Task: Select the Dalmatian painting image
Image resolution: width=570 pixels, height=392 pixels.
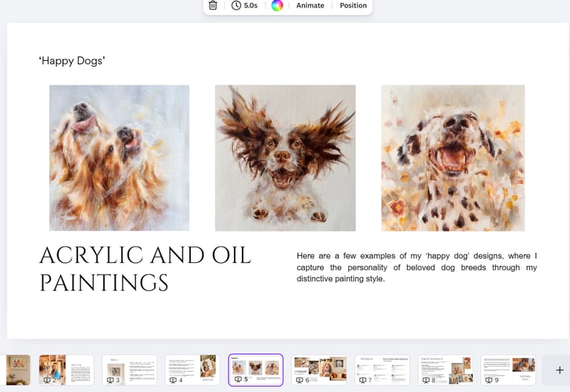Action: 453,158
